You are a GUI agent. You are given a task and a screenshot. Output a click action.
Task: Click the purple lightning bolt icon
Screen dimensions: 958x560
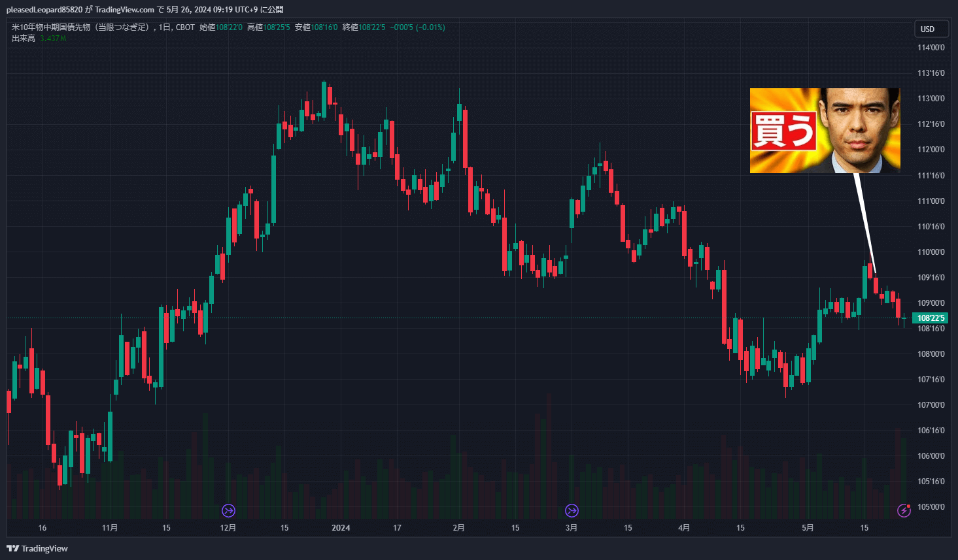click(904, 510)
